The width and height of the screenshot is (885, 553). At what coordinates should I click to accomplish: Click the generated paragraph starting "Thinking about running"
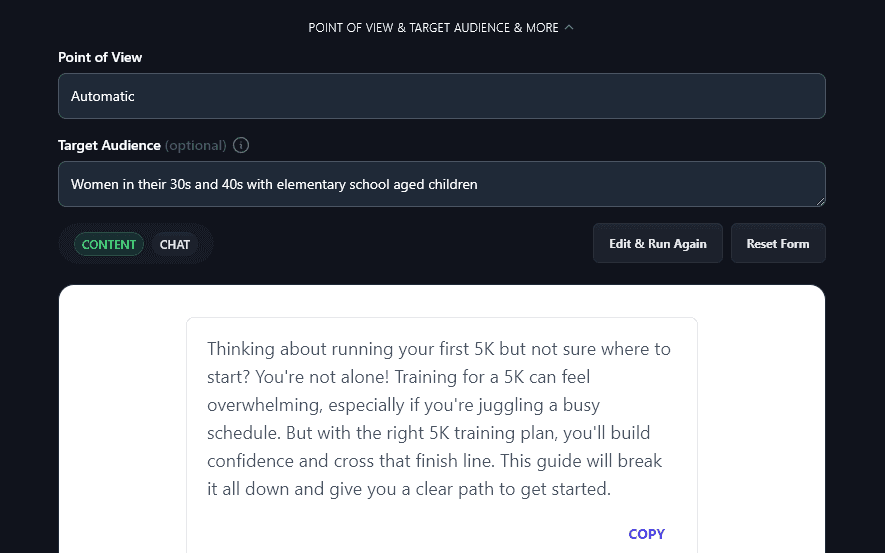(441, 420)
